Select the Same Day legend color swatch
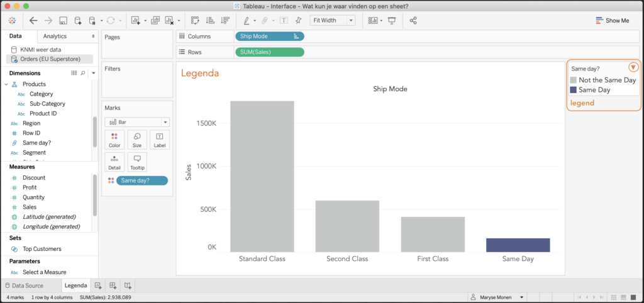 coord(573,90)
